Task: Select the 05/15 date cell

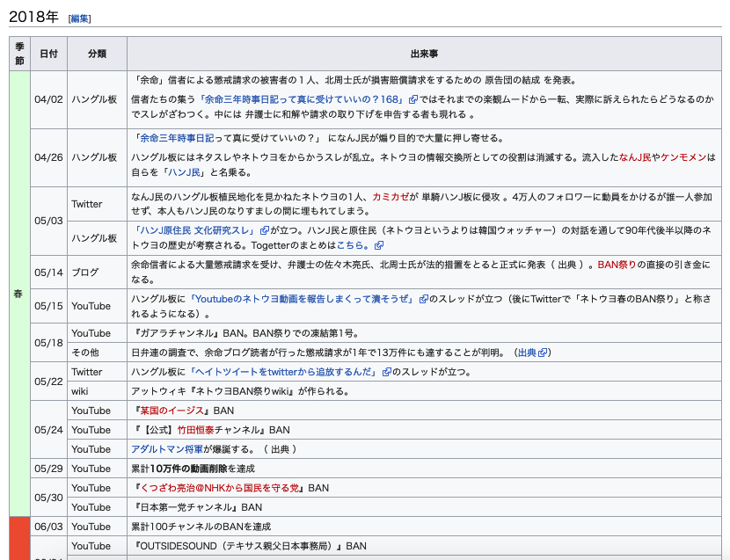Action: [x=49, y=306]
